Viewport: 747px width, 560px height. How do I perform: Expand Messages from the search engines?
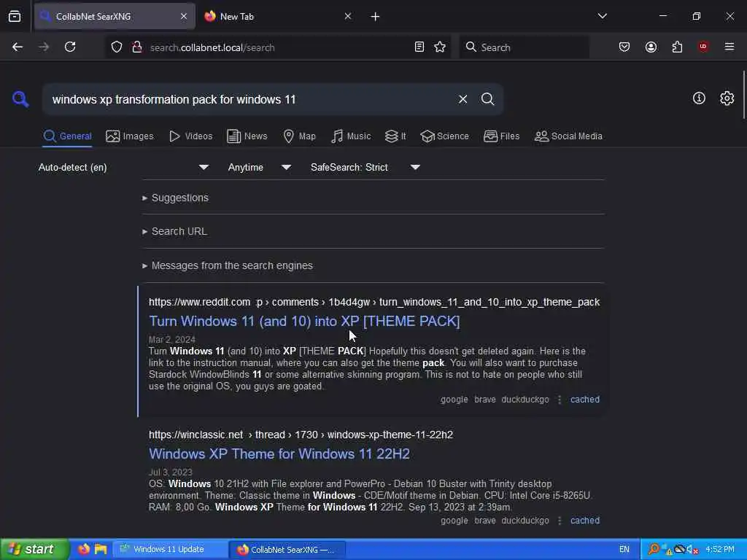[228, 265]
